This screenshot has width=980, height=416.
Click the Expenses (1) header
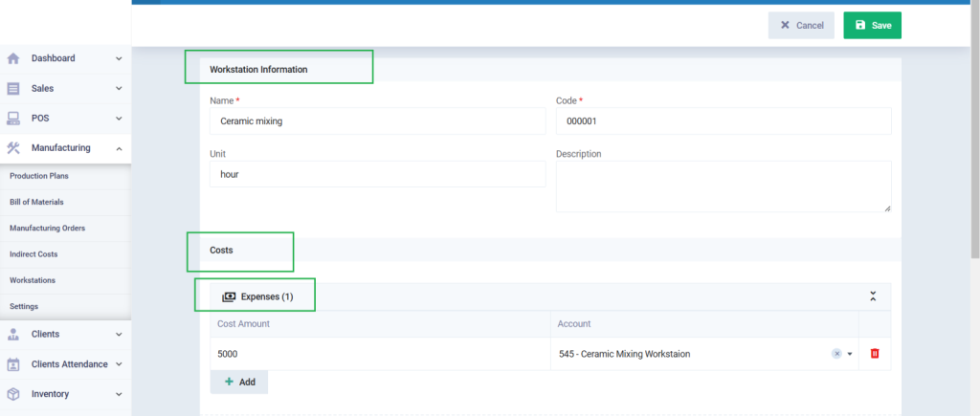click(x=550, y=296)
